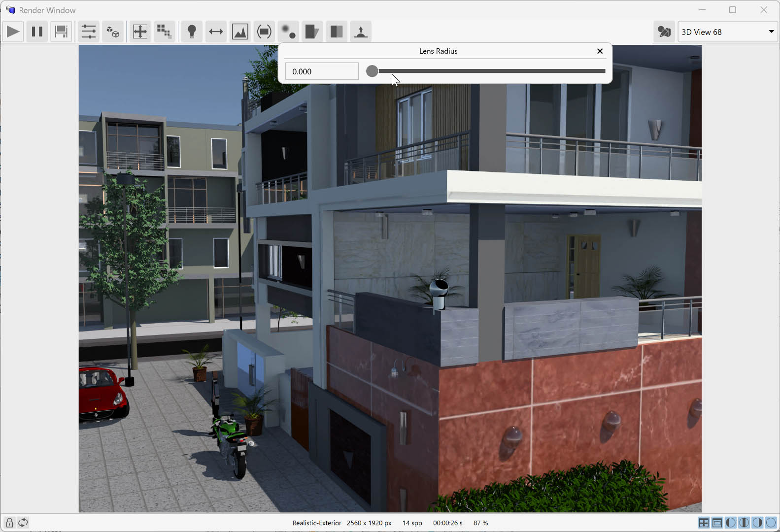Pause the render
This screenshot has height=532, width=780.
(x=37, y=32)
